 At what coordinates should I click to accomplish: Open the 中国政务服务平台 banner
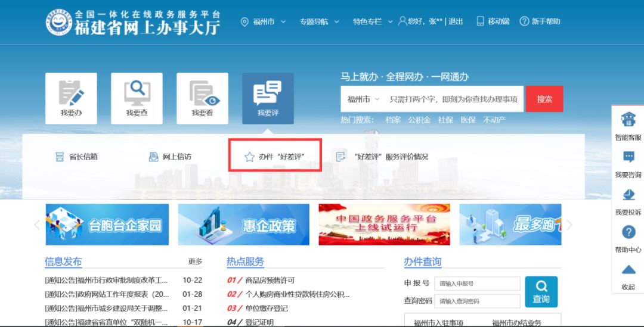pos(385,225)
